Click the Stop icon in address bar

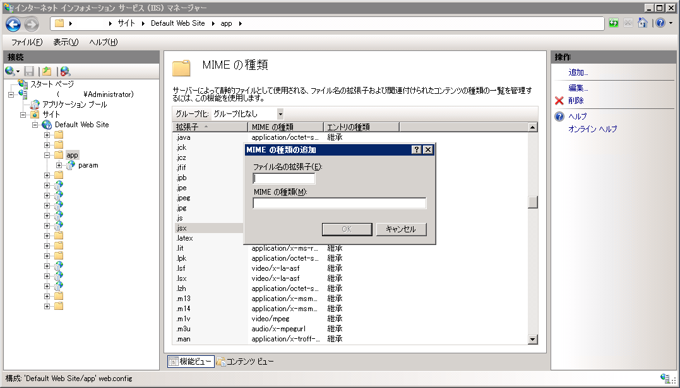tap(628, 23)
